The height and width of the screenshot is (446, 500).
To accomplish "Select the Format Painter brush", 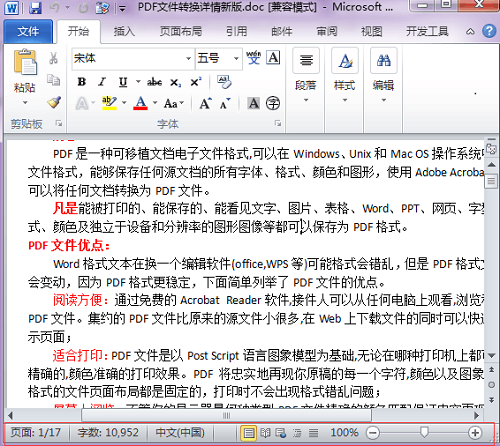I will pyautogui.click(x=54, y=102).
